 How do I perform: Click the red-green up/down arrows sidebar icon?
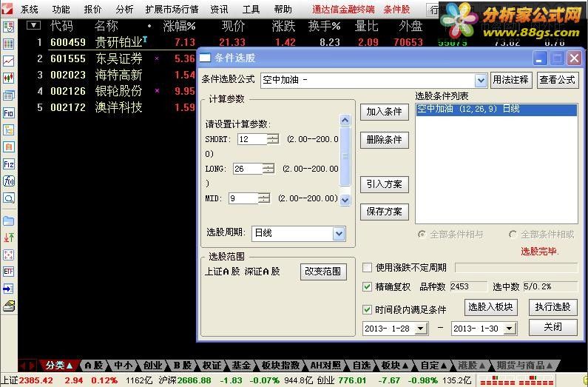[x=9, y=238]
